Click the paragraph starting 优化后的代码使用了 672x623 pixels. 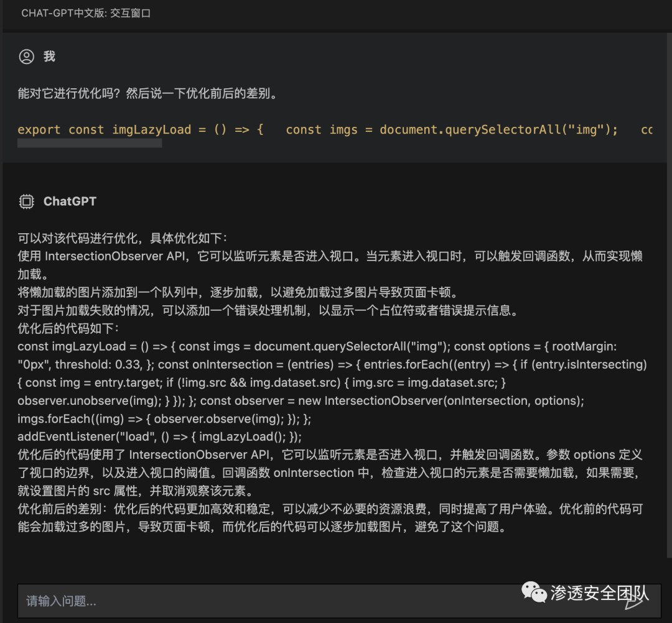point(330,473)
